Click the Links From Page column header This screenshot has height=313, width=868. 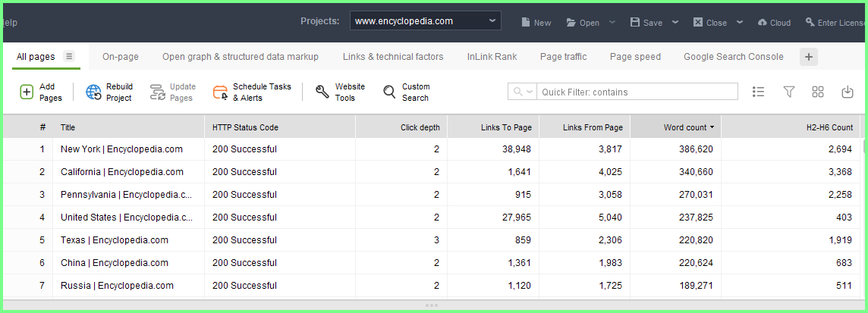[584, 127]
